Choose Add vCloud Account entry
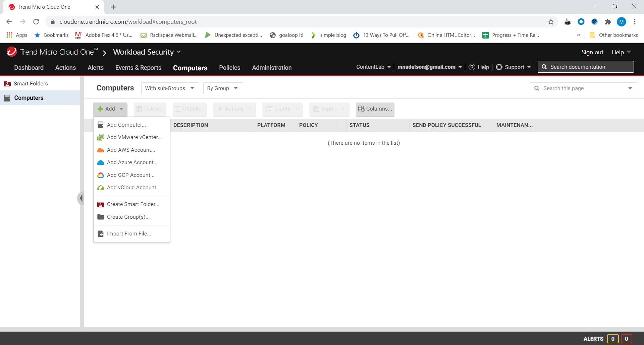The image size is (644, 345). pos(131,188)
